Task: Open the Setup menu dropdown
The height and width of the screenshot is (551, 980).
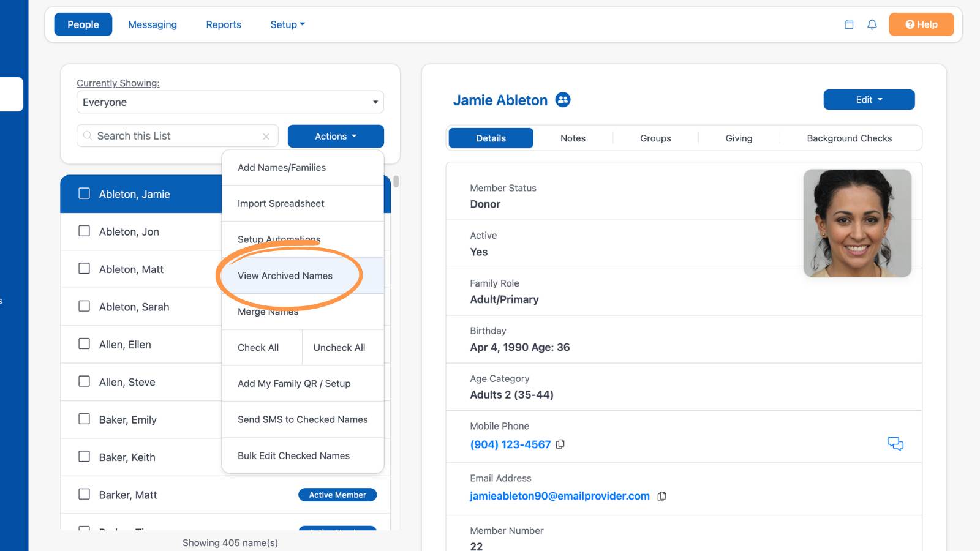Action: [x=287, y=24]
